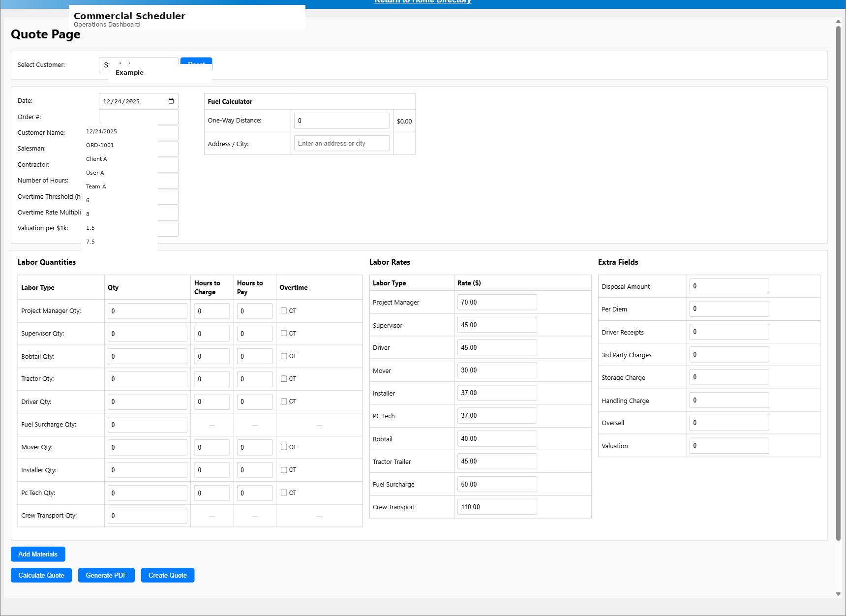846x616 pixels.
Task: Check OT for the Installer row
Action: (x=284, y=470)
